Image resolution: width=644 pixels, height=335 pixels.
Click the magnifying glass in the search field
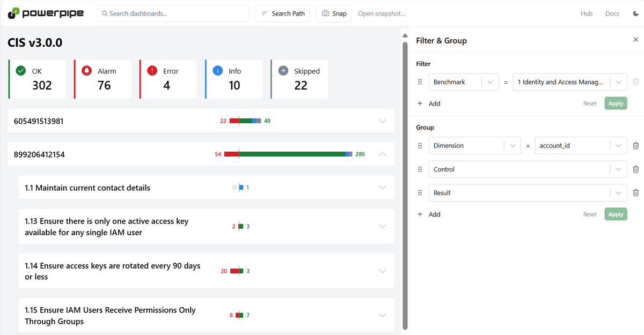[105, 13]
